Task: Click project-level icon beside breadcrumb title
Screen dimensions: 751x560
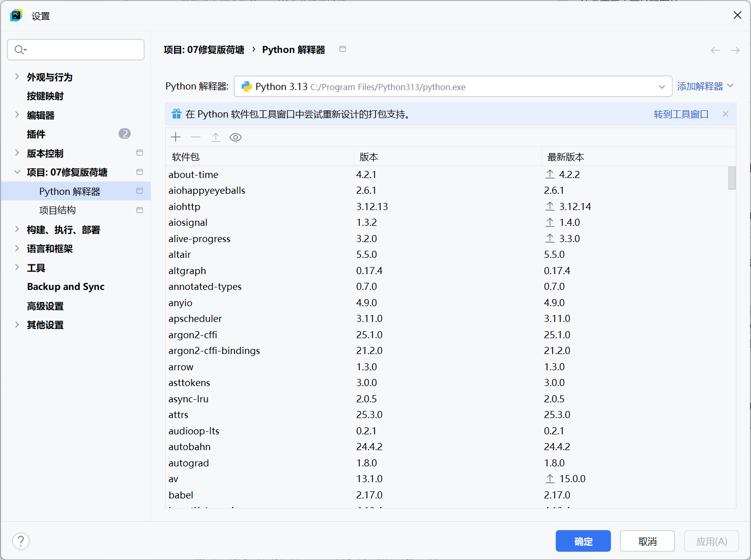Action: click(x=343, y=49)
